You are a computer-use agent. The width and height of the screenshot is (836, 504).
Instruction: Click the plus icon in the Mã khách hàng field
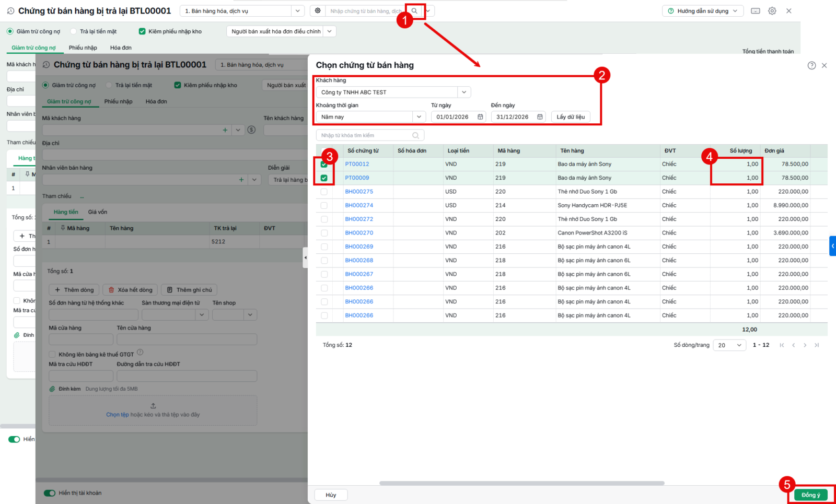click(225, 130)
